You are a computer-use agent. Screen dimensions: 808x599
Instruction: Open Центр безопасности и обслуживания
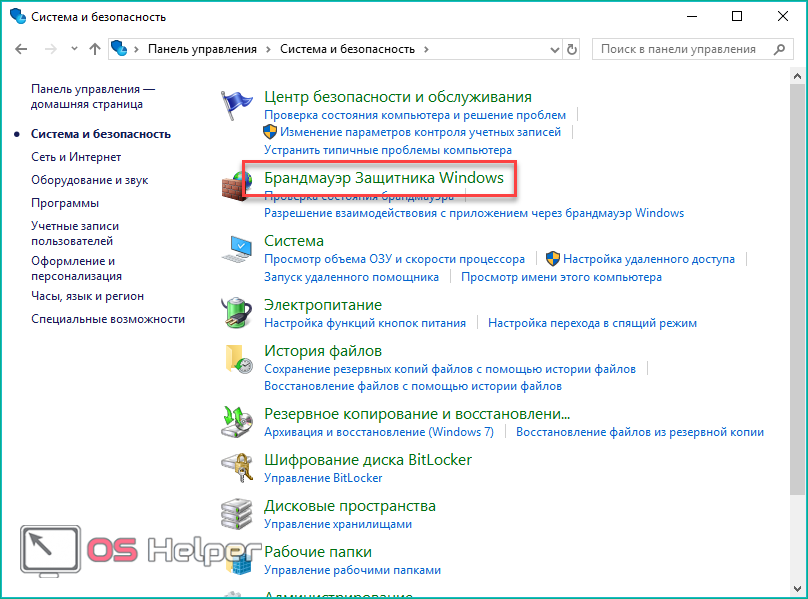pyautogui.click(x=398, y=97)
